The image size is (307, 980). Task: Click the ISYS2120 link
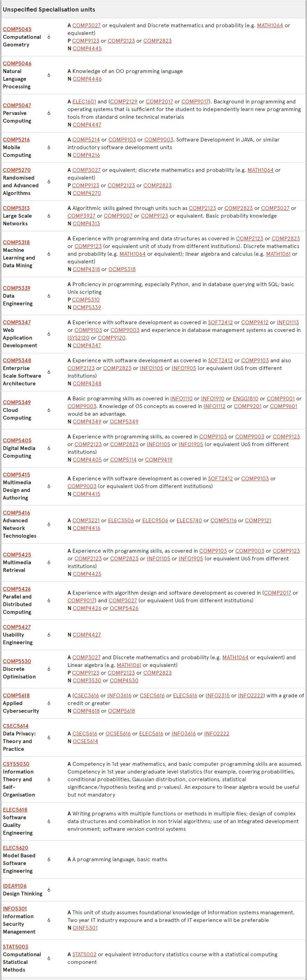pos(77,337)
